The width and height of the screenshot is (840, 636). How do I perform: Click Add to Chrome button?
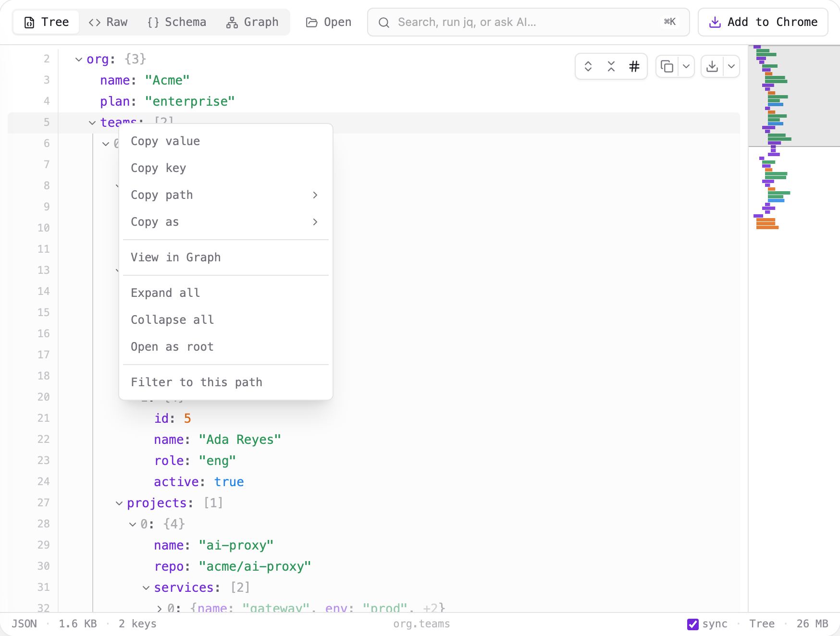click(x=763, y=22)
